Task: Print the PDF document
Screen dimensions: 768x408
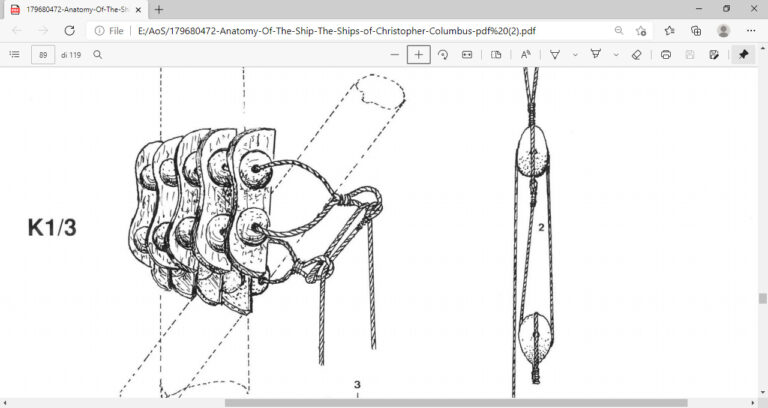Action: tap(666, 54)
